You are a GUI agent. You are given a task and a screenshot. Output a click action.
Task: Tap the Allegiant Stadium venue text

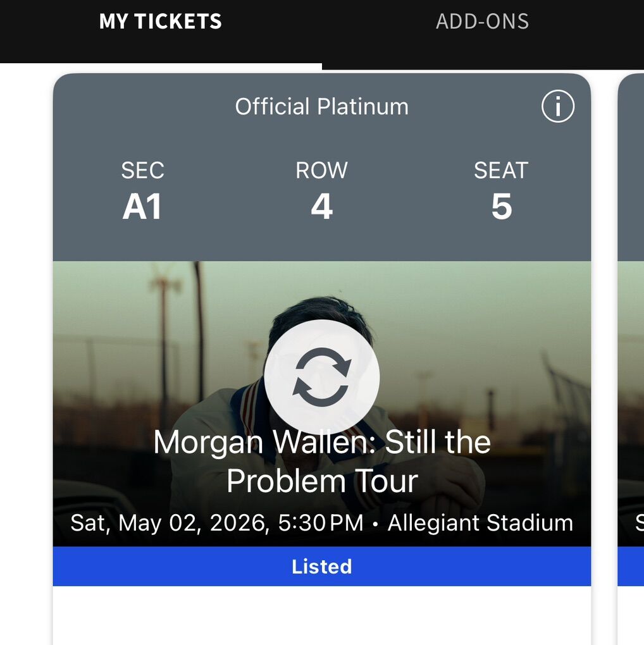click(480, 523)
